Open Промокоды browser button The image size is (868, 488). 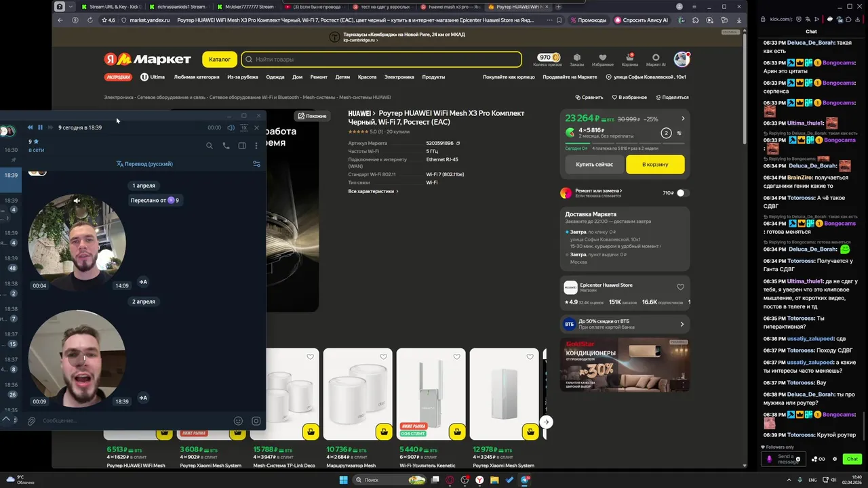pyautogui.click(x=589, y=20)
